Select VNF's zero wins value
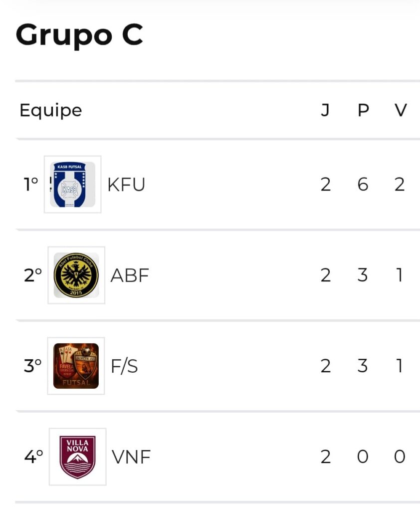 400,457
